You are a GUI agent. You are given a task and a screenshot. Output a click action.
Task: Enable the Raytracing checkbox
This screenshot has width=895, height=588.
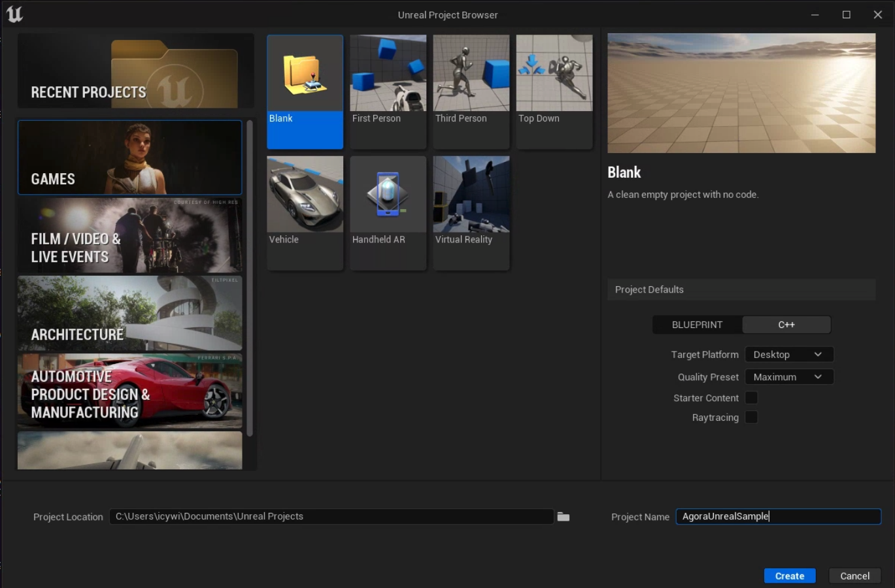click(751, 417)
